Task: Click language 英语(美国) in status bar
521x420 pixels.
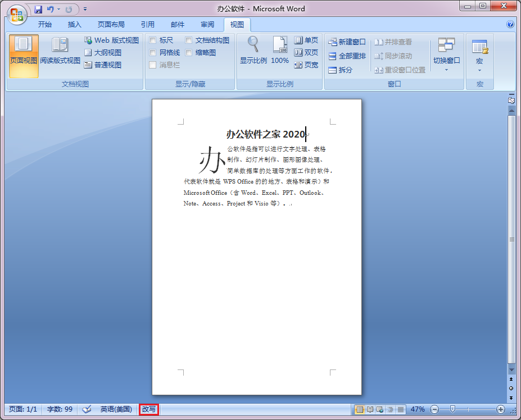Action: click(116, 409)
